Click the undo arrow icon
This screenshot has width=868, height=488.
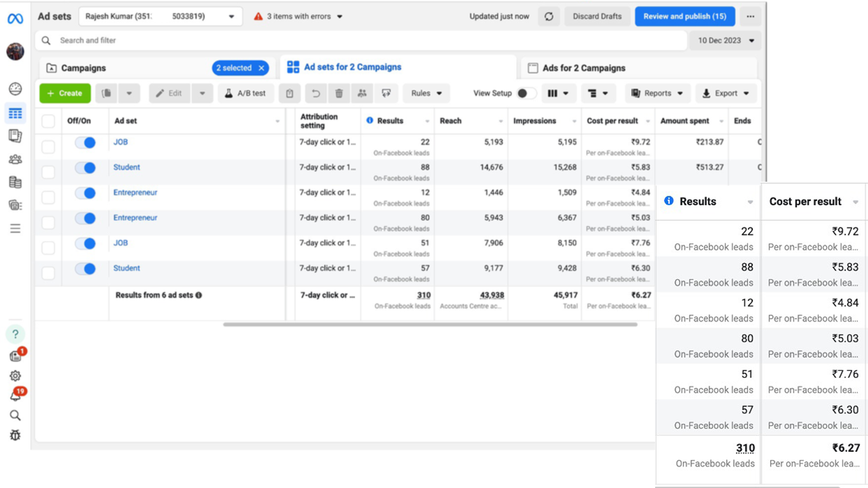(315, 93)
